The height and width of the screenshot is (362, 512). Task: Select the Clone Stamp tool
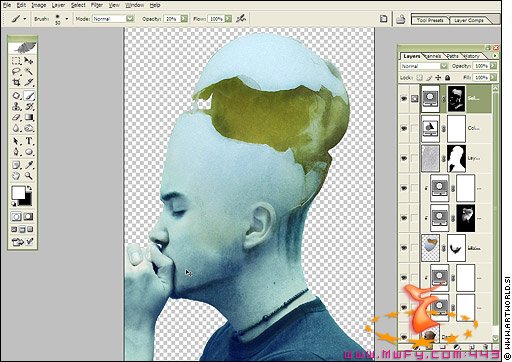coord(16,107)
